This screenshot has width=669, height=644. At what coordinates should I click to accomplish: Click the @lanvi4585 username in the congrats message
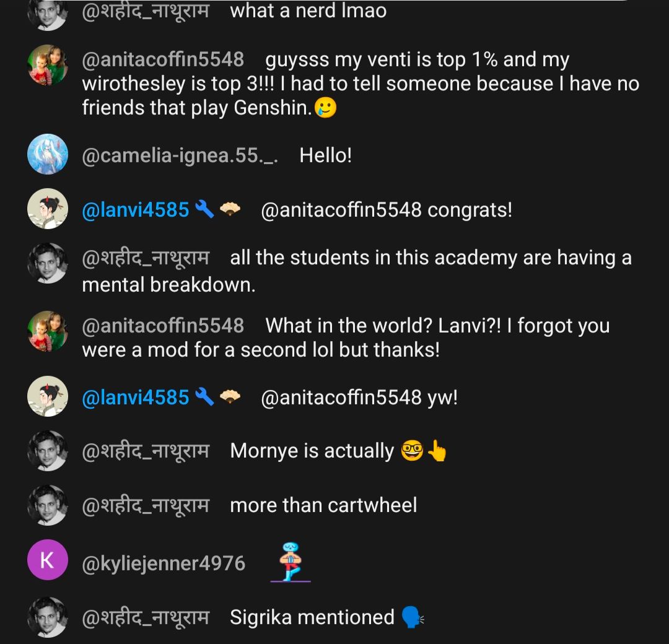coord(135,210)
